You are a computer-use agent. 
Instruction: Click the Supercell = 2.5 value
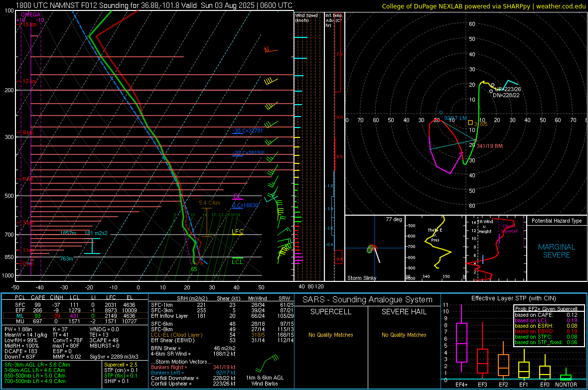[121, 365]
